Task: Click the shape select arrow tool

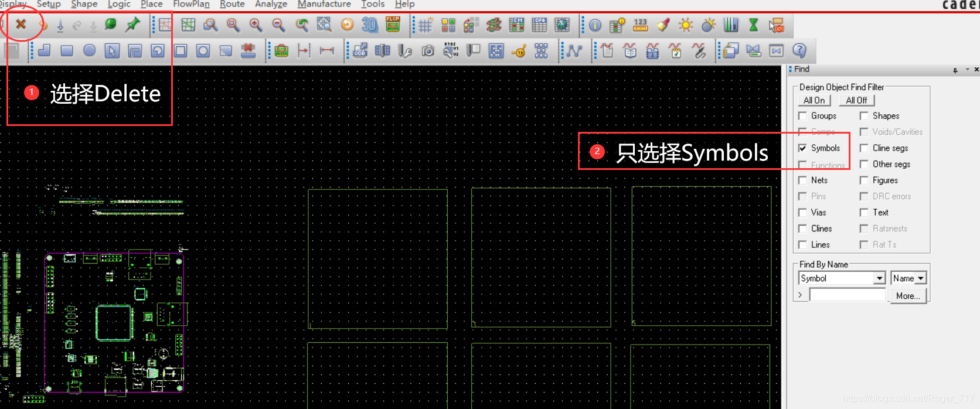Action: [x=112, y=51]
